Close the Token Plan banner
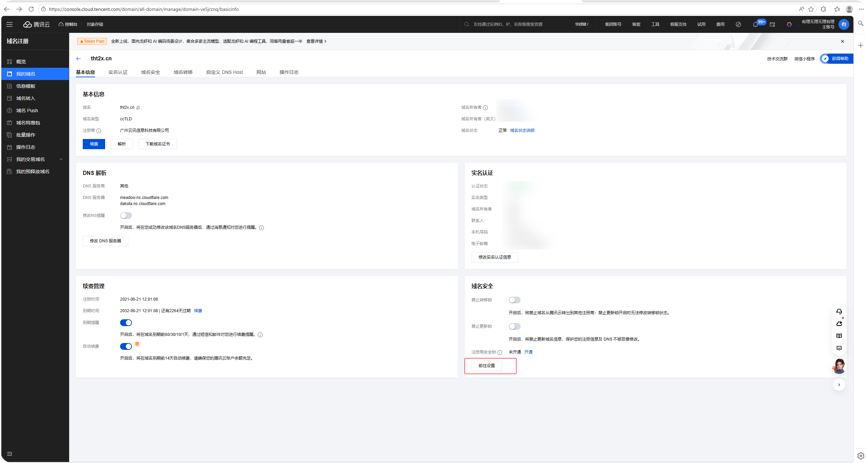Viewport: 868px width, 463px height. pyautogui.click(x=842, y=41)
